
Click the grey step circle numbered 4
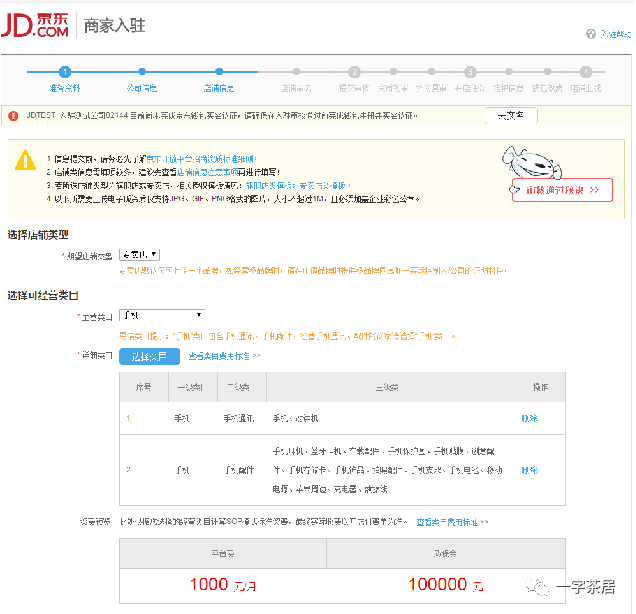coord(586,72)
